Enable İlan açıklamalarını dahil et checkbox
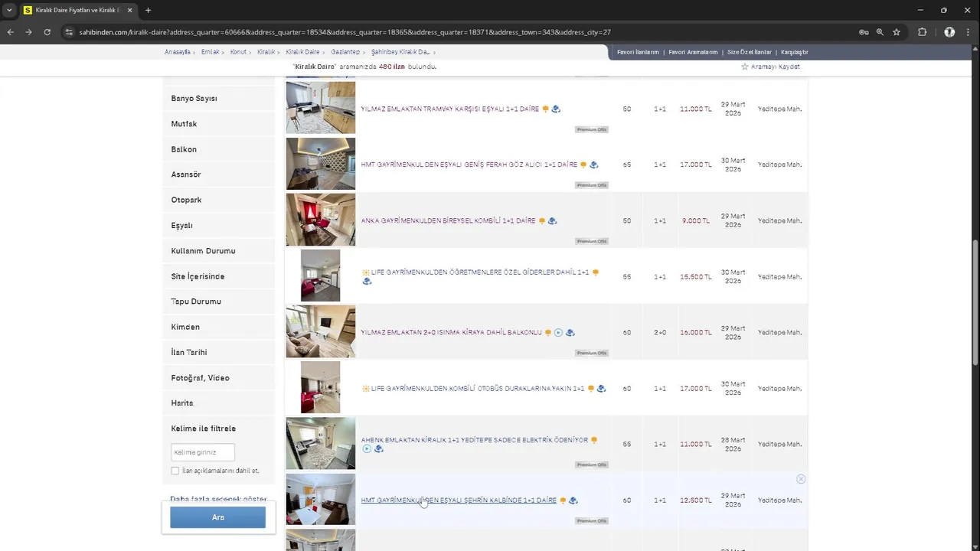This screenshot has width=980, height=551. point(175,471)
